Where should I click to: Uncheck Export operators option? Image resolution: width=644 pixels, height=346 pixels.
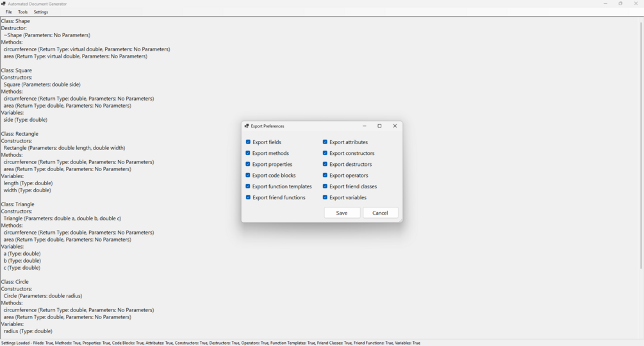point(325,176)
